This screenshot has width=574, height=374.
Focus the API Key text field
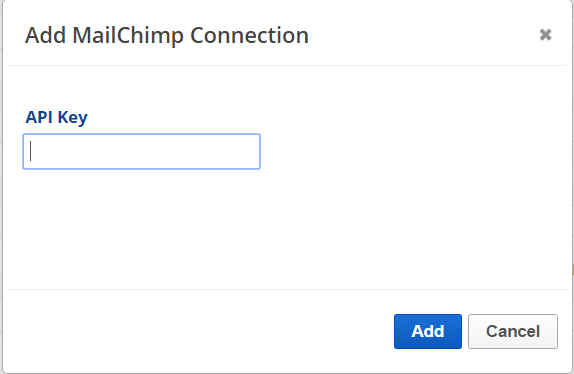(x=142, y=152)
